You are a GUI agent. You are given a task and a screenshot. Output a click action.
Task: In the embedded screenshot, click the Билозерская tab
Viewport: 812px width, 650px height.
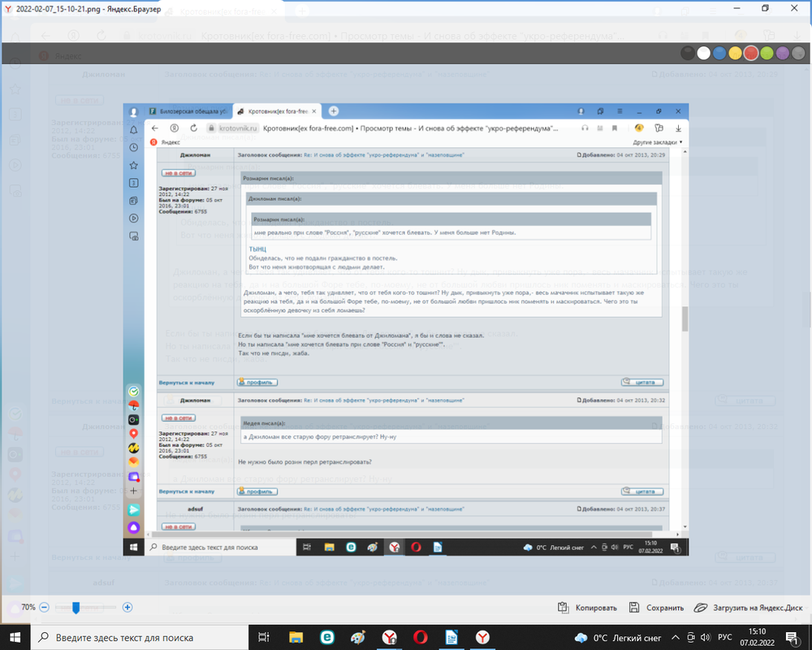point(188,111)
